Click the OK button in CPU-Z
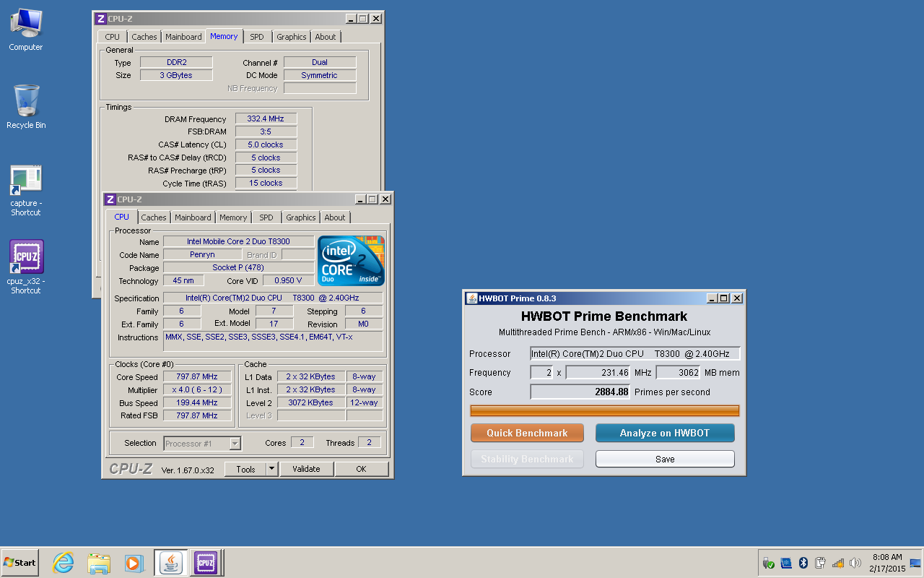This screenshot has height=578, width=924. coord(361,469)
